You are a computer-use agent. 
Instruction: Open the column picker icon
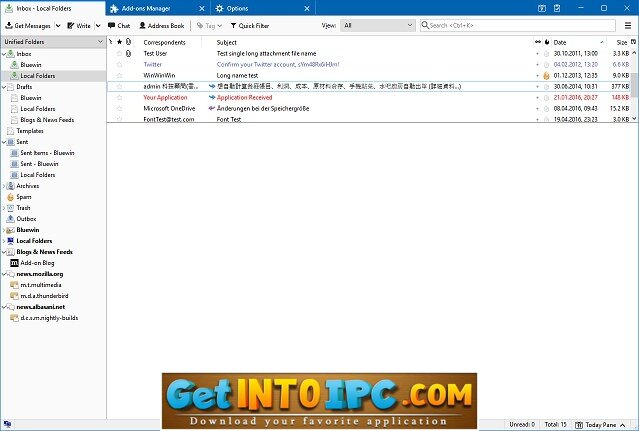click(x=634, y=42)
